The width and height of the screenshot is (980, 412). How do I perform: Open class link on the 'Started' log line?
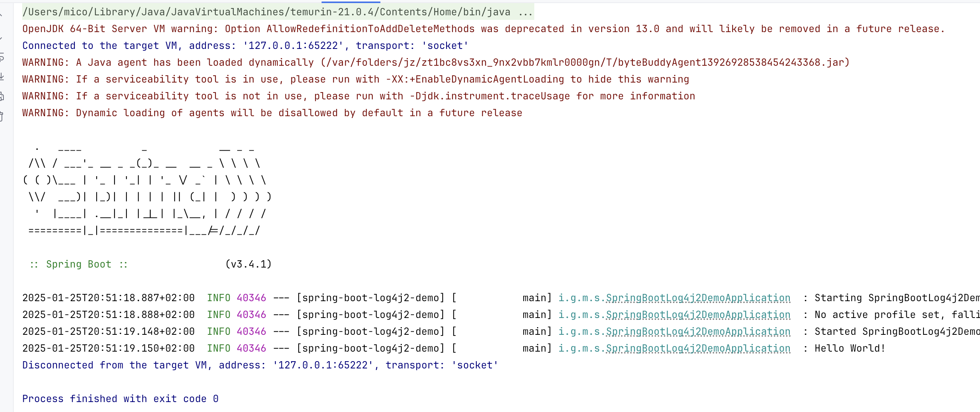click(x=698, y=332)
